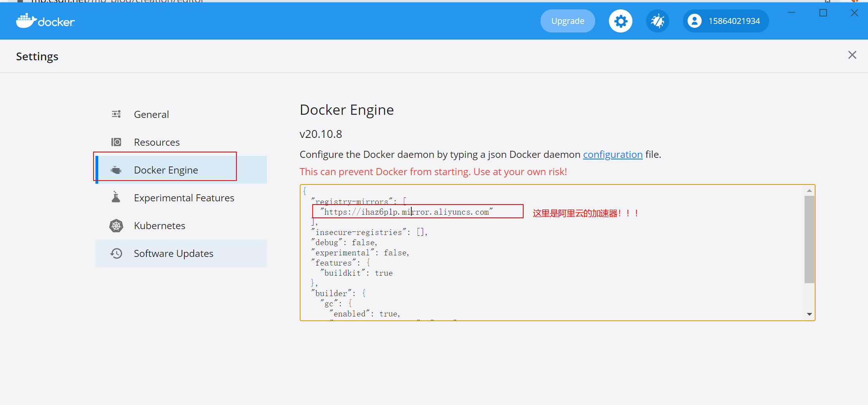Viewport: 868px width, 405px height.
Task: Click the Docker Engine whale icon
Action: pyautogui.click(x=116, y=170)
